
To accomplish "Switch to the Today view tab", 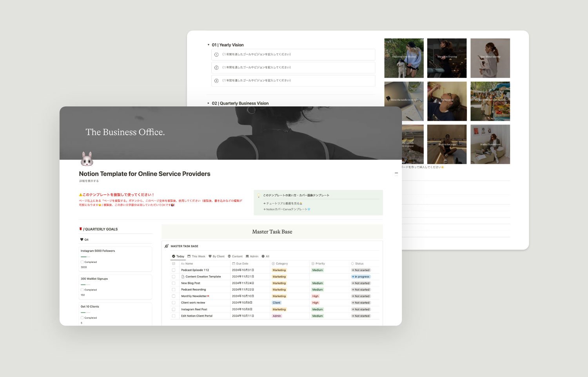I will coord(178,256).
